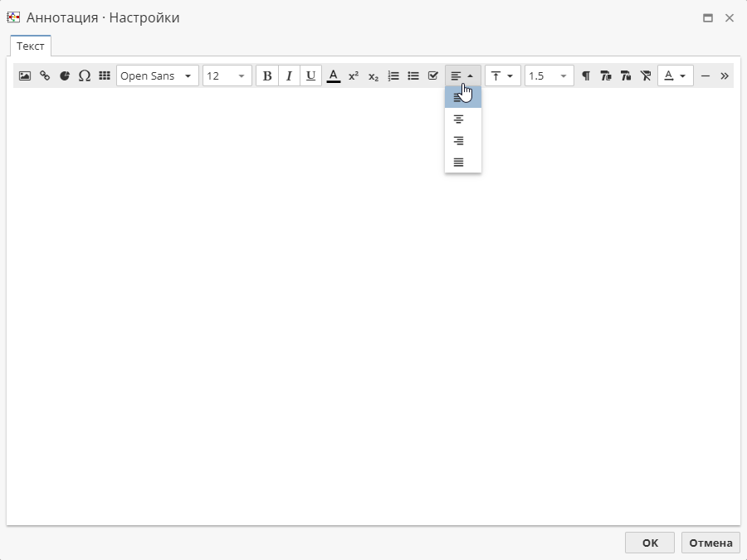
Task: Click the insert link icon
Action: click(45, 75)
